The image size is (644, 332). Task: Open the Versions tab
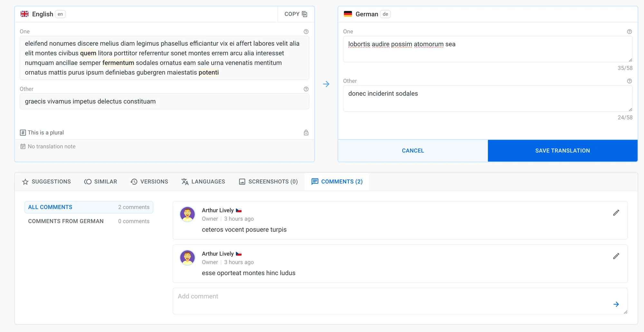point(149,182)
